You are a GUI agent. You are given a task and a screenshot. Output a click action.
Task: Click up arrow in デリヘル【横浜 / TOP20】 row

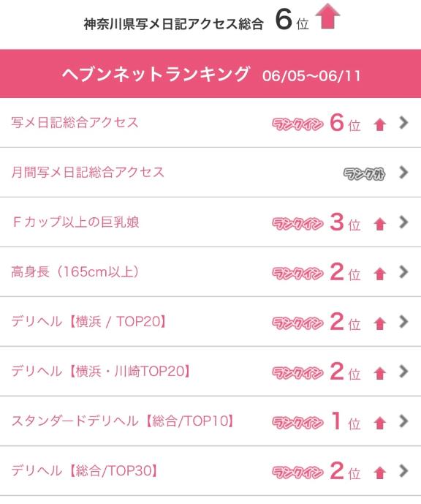tap(380, 323)
